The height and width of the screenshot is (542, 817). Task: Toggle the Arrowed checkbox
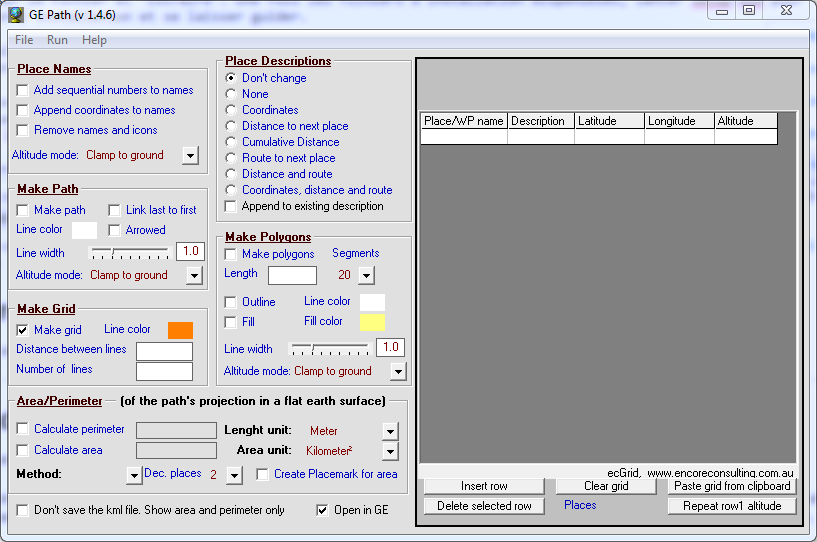click(x=114, y=230)
